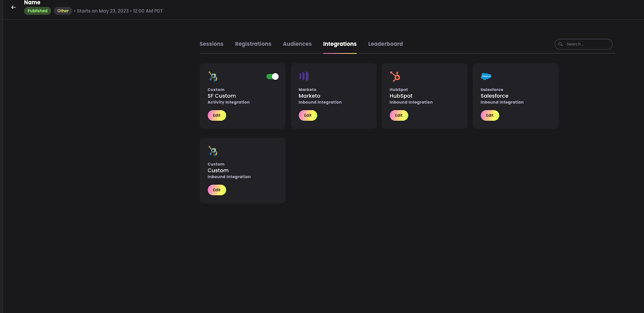
Task: Click the magnifier icon in the search box
Action: point(560,44)
